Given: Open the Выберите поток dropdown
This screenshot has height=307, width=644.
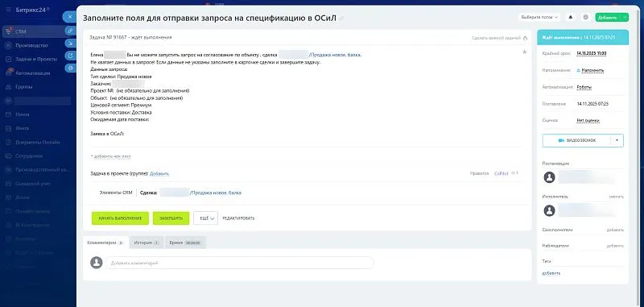Looking at the screenshot, I should (x=539, y=17).
